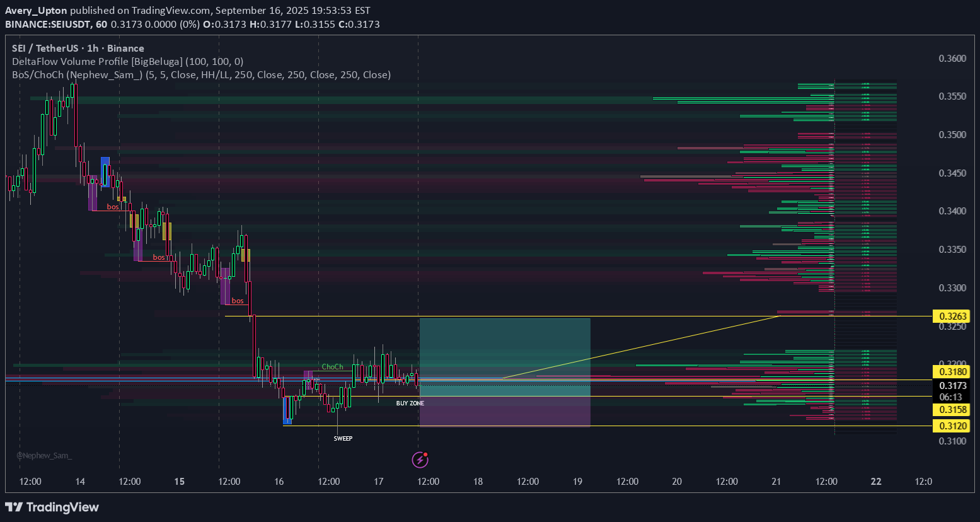The image size is (980, 522).
Task: Click the BINANCE:SEIUSDT symbol text
Action: (48, 25)
